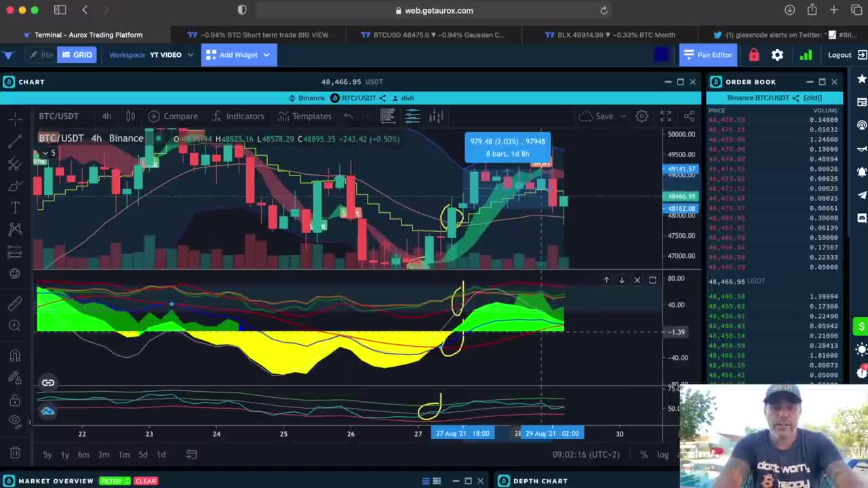
Task: Select the crosshair cursor tool
Action: point(15,119)
